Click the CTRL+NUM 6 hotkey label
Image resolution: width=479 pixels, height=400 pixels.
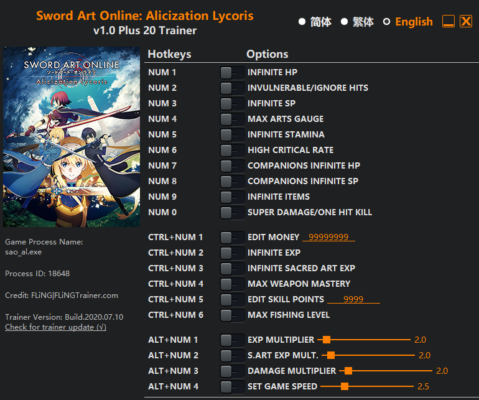click(x=175, y=315)
